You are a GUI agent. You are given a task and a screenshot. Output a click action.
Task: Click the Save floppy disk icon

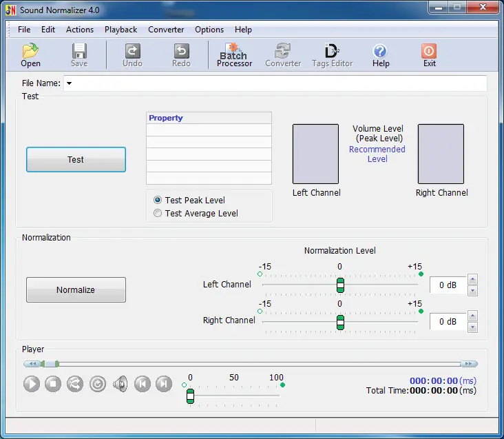pyautogui.click(x=79, y=55)
